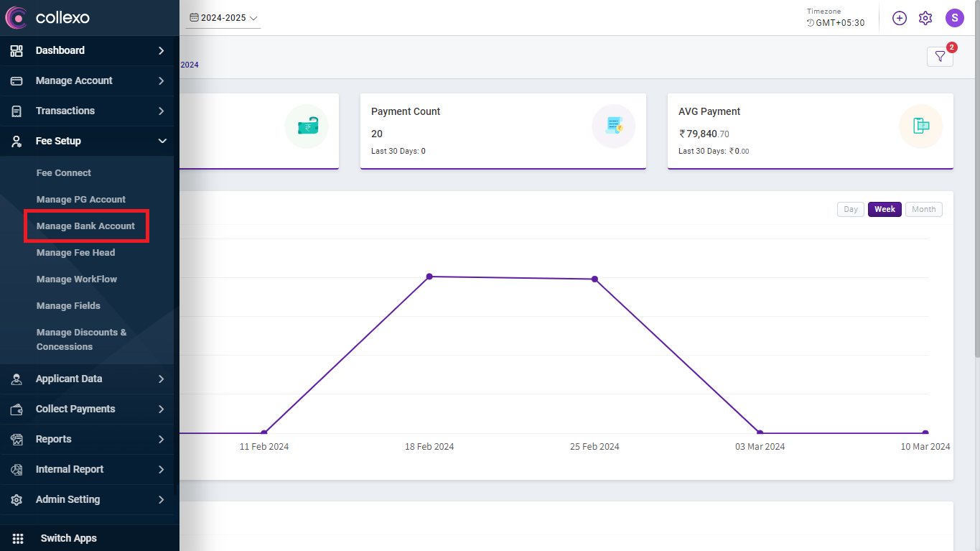Open Manage Bank Account submenu item

[x=85, y=226]
